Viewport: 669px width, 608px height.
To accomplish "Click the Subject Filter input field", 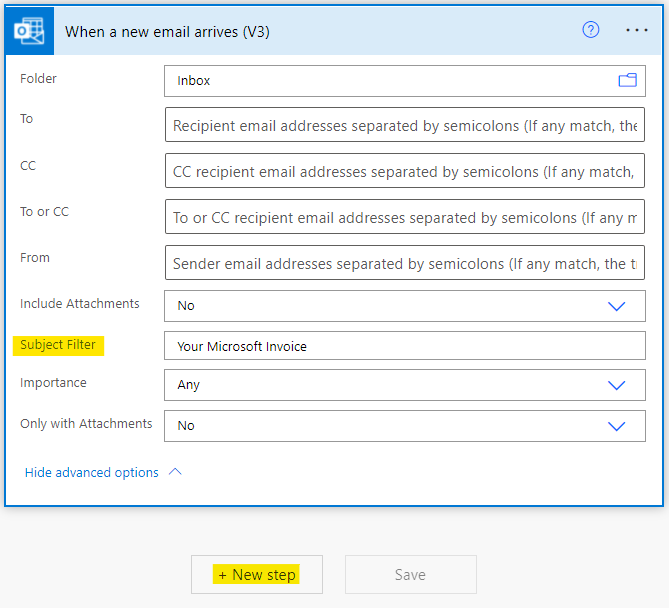I will point(404,346).
